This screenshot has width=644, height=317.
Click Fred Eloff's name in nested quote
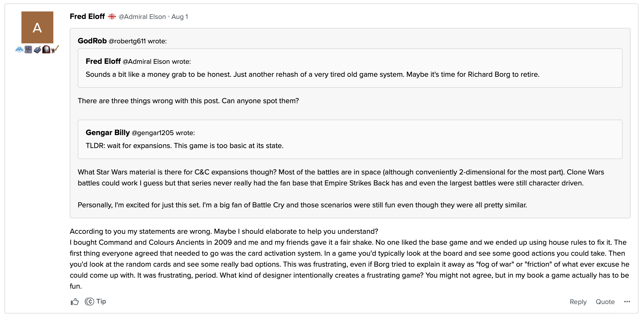(x=103, y=61)
